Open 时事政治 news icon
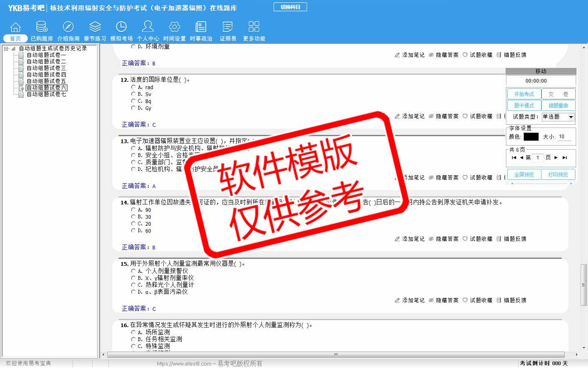 click(x=201, y=27)
